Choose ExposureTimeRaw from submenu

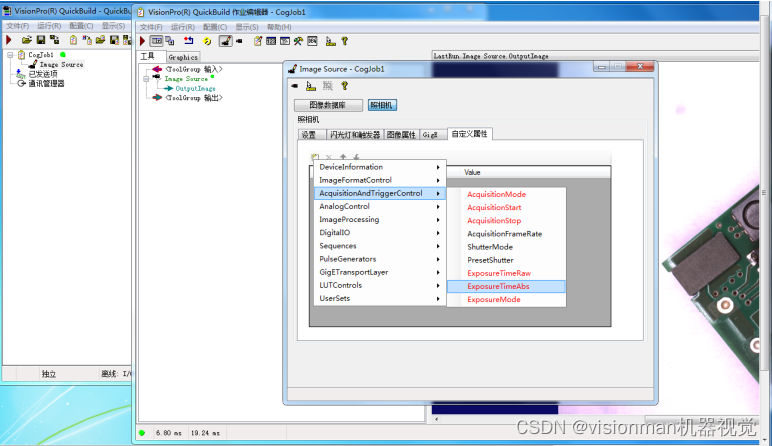coord(506,273)
